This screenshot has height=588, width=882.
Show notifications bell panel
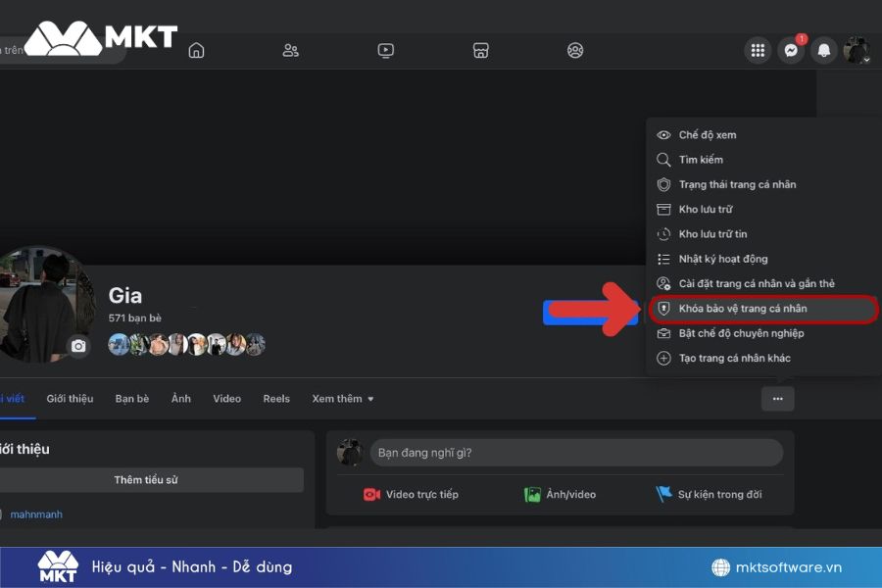pyautogui.click(x=824, y=50)
